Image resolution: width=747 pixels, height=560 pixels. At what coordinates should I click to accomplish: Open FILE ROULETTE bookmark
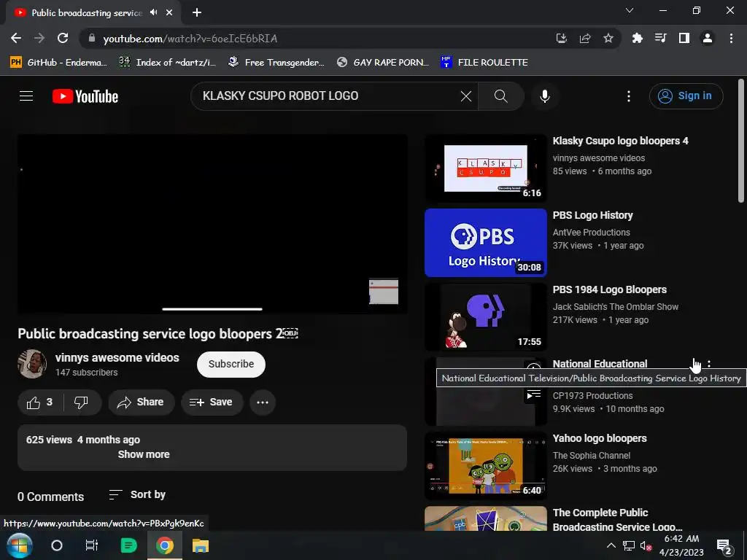[484, 63]
